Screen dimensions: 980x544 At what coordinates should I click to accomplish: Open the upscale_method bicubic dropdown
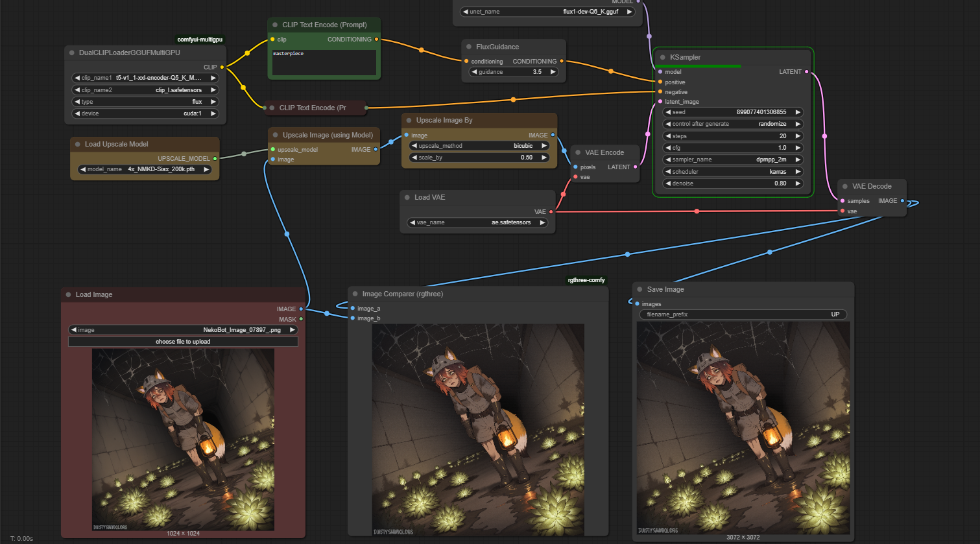pos(479,146)
